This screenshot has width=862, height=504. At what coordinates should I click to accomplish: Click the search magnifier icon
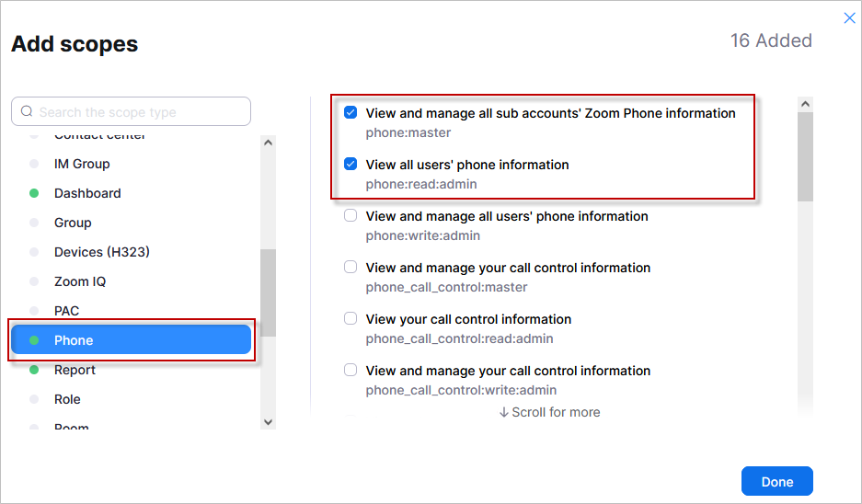pos(27,111)
